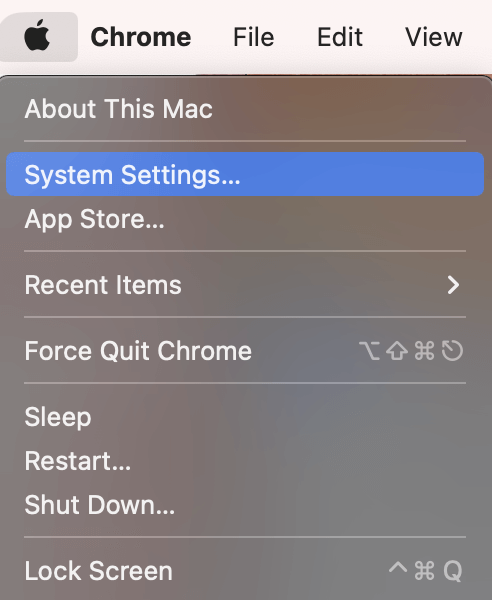Expand the Recent Items submenu
Viewport: 492px width, 600px height.
tap(245, 285)
